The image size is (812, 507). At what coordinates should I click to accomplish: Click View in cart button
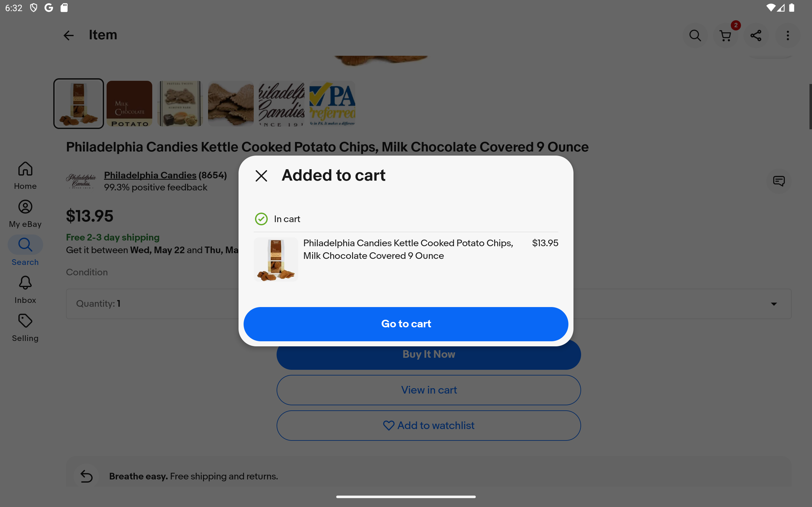[429, 390]
